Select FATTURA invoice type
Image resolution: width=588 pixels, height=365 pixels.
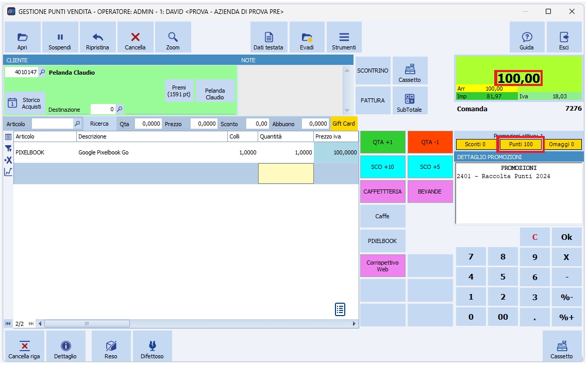tap(373, 100)
